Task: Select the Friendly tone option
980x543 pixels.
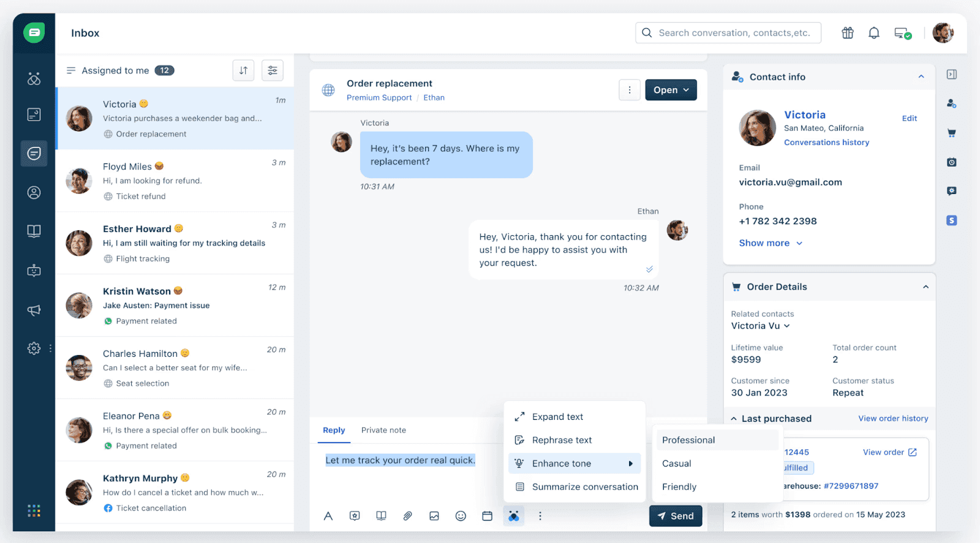Action: pos(717,487)
